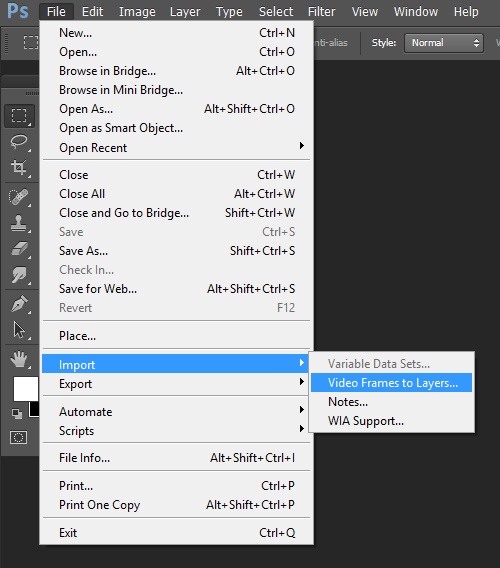This screenshot has width=500, height=568.
Task: Select the Smudge tool
Action: pos(20,275)
